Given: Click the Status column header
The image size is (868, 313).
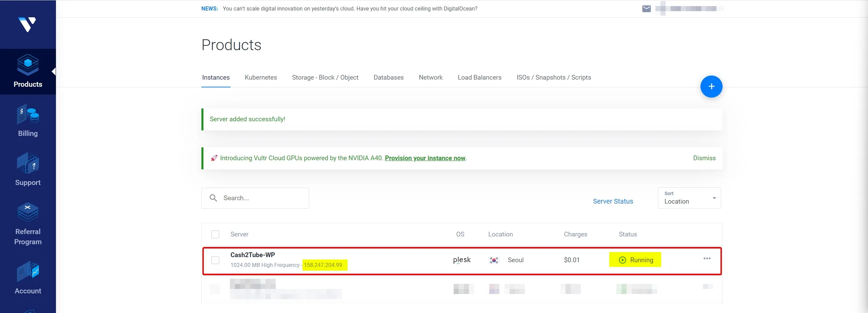Looking at the screenshot, I should 628,234.
